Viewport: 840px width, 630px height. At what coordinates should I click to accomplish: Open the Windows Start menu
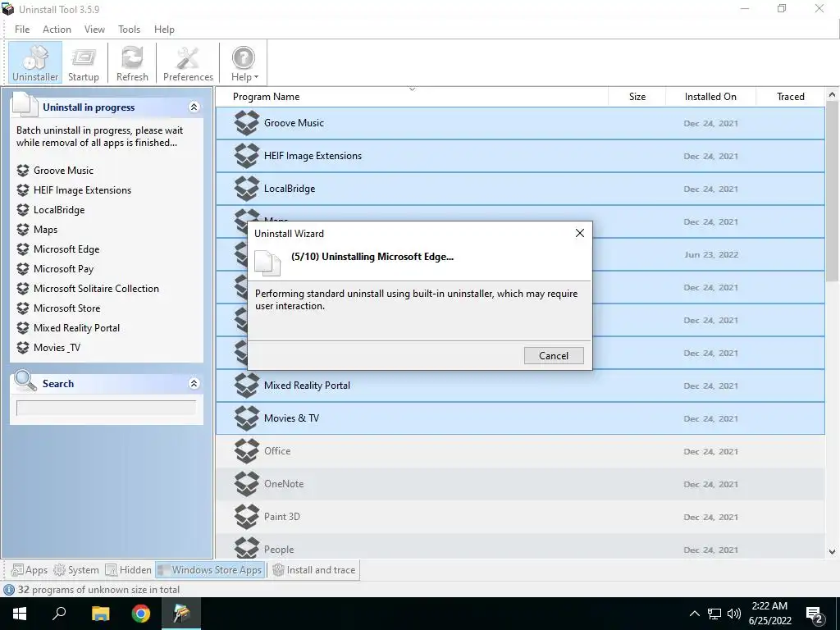coord(20,614)
